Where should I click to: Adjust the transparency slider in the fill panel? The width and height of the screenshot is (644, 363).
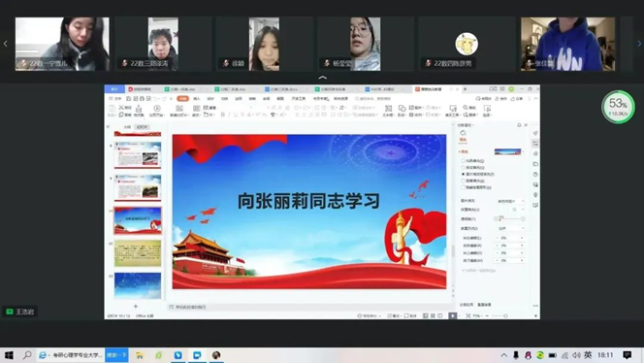509,219
